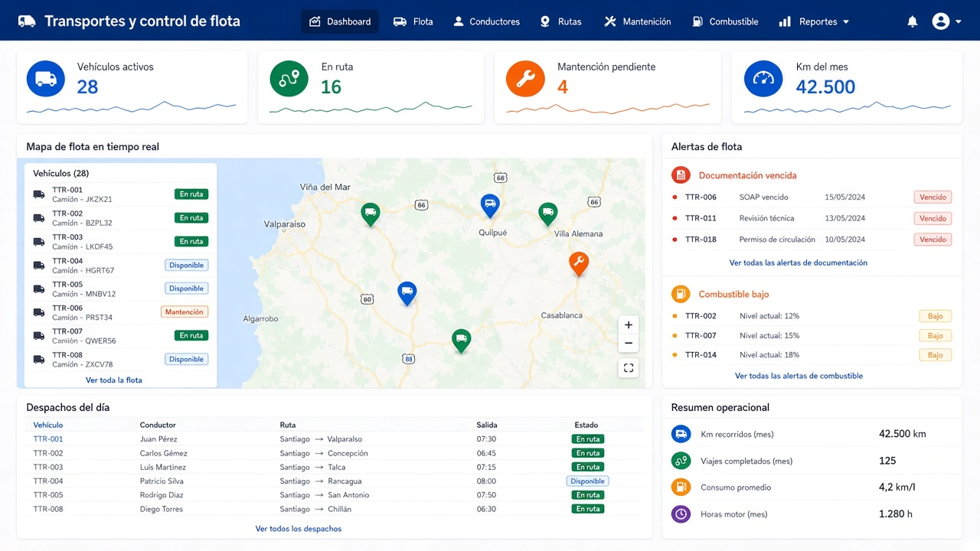Navigate to the Mantención page
Image resolution: width=980 pixels, height=551 pixels.
coord(637,21)
